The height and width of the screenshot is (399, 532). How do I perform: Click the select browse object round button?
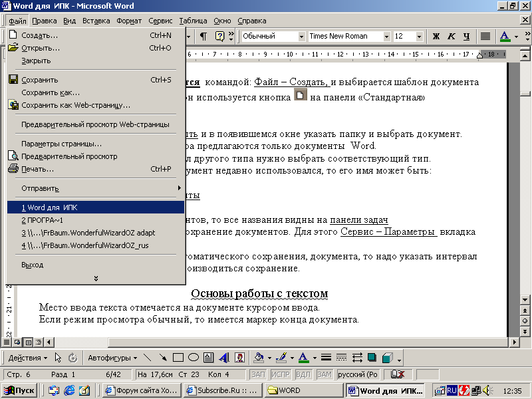coord(525,321)
